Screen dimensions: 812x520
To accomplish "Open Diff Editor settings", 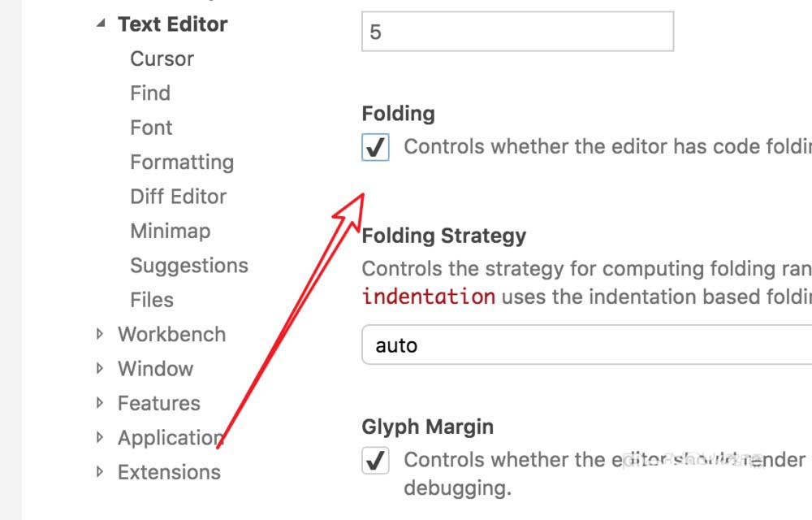I will coord(178,197).
